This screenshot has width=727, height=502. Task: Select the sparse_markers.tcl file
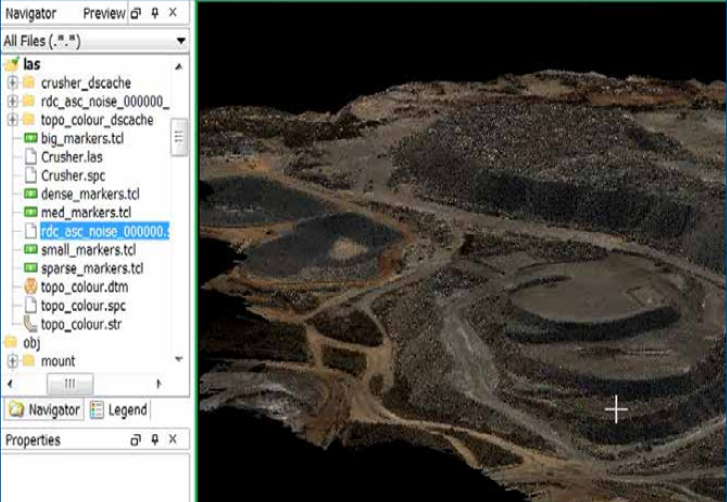coord(92,268)
